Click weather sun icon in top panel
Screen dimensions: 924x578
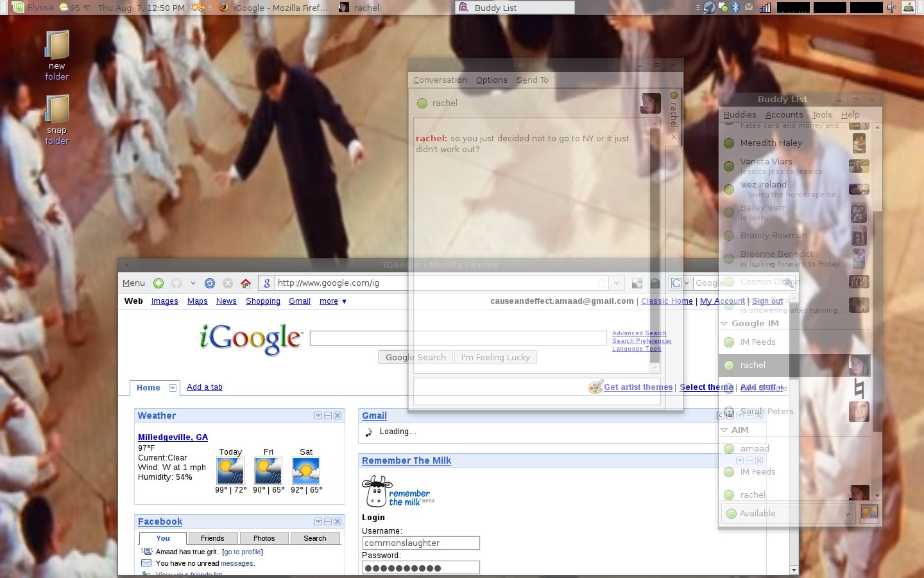64,8
